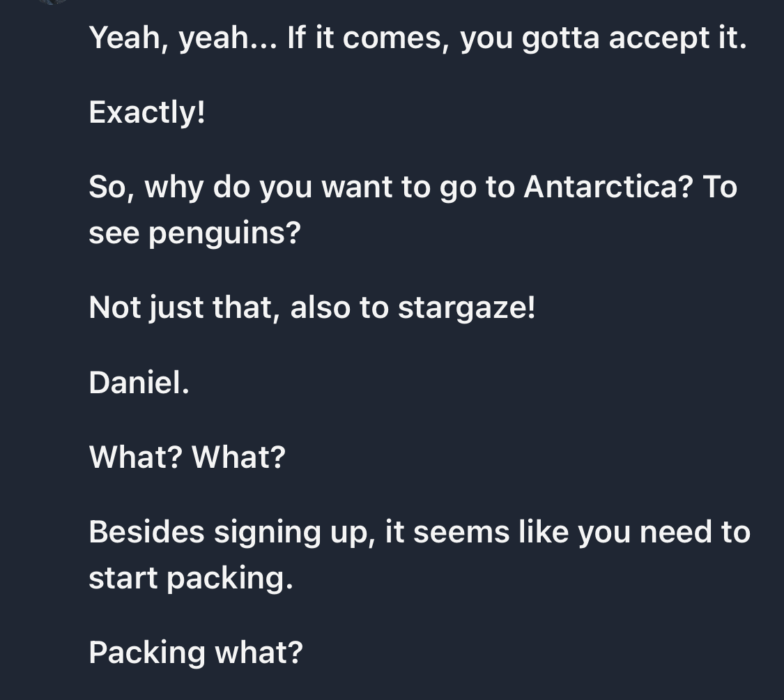Click the words "it seems like"
784x700 pixels.
click(x=477, y=531)
